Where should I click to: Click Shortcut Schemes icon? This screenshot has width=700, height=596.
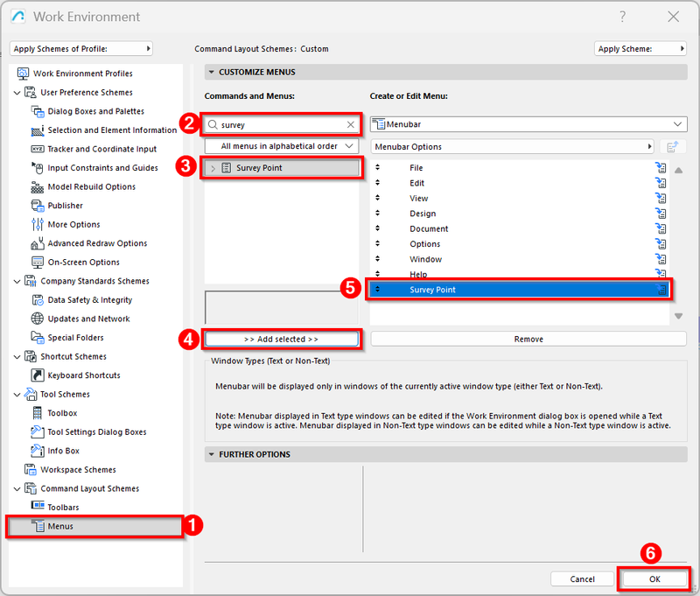(x=31, y=356)
